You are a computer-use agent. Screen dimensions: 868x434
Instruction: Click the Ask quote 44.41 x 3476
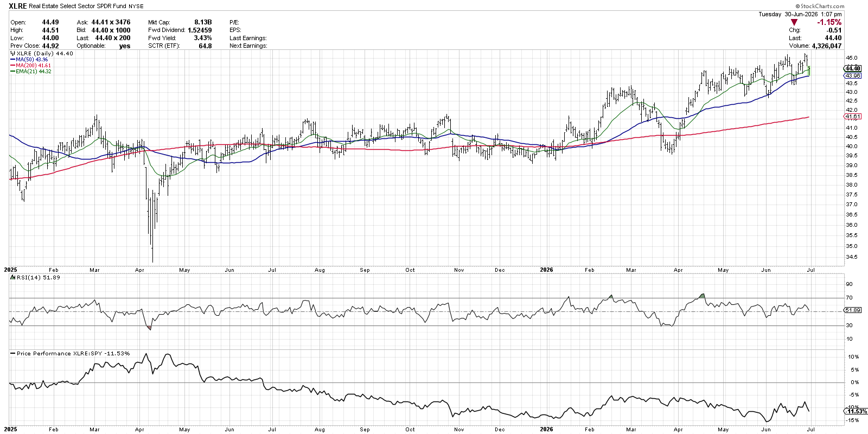point(111,22)
